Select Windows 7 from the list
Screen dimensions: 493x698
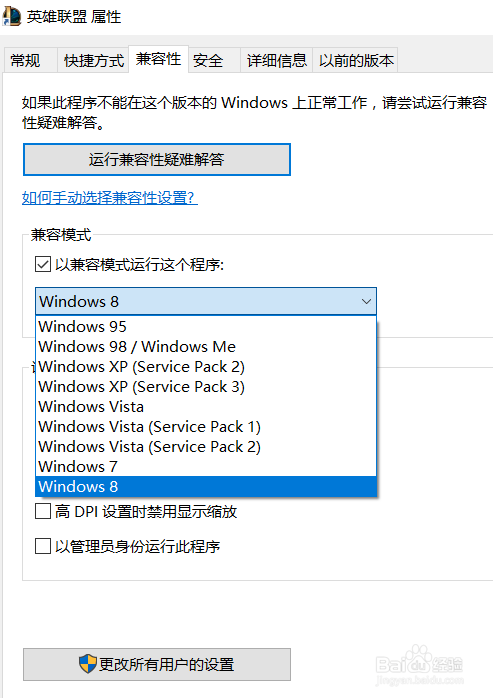206,466
